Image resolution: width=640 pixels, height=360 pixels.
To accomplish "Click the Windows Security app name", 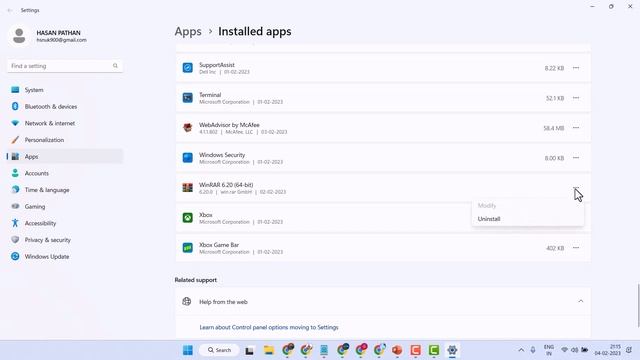I will click(222, 155).
